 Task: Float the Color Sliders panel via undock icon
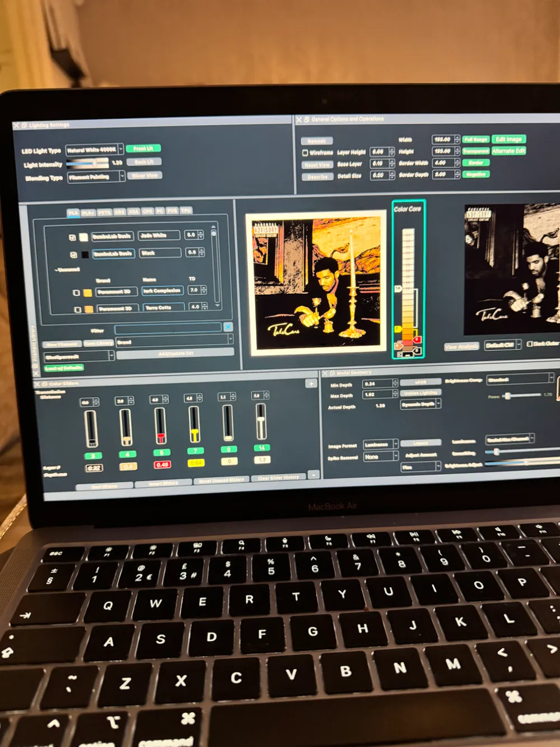click(x=44, y=384)
